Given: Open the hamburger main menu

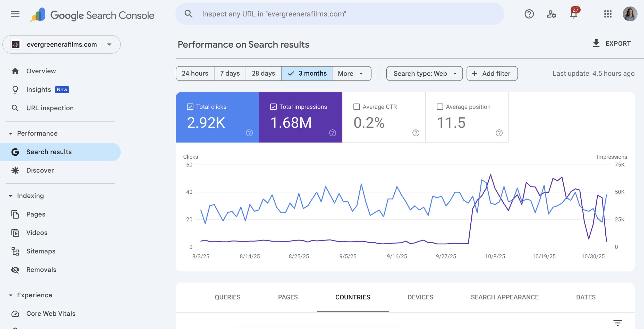Looking at the screenshot, I should coord(15,14).
